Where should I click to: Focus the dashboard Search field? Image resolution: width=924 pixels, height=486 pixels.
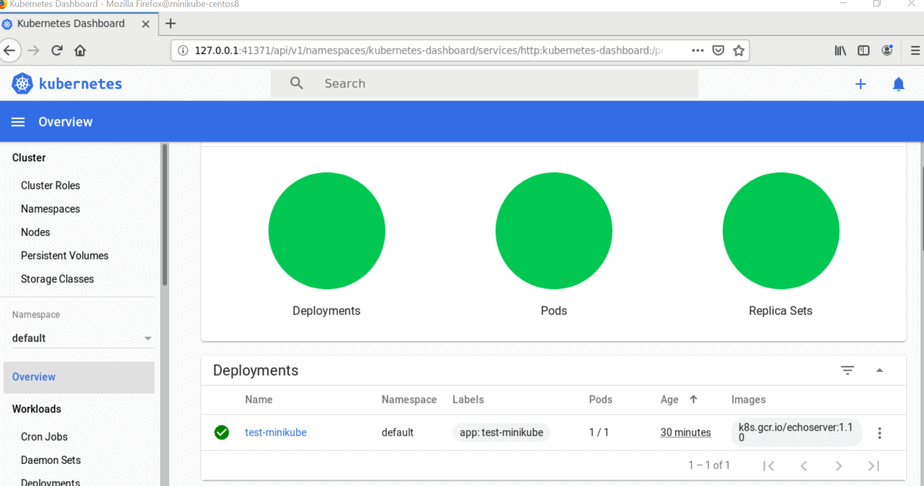click(x=500, y=84)
